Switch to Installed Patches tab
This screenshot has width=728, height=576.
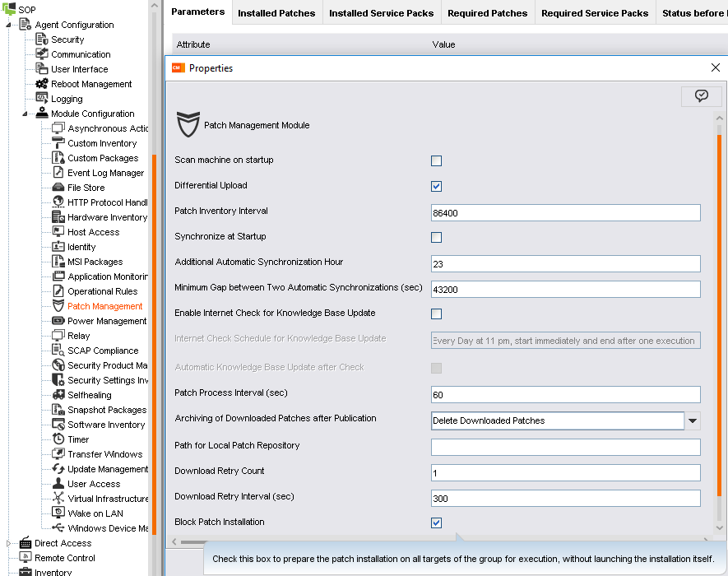[276, 13]
